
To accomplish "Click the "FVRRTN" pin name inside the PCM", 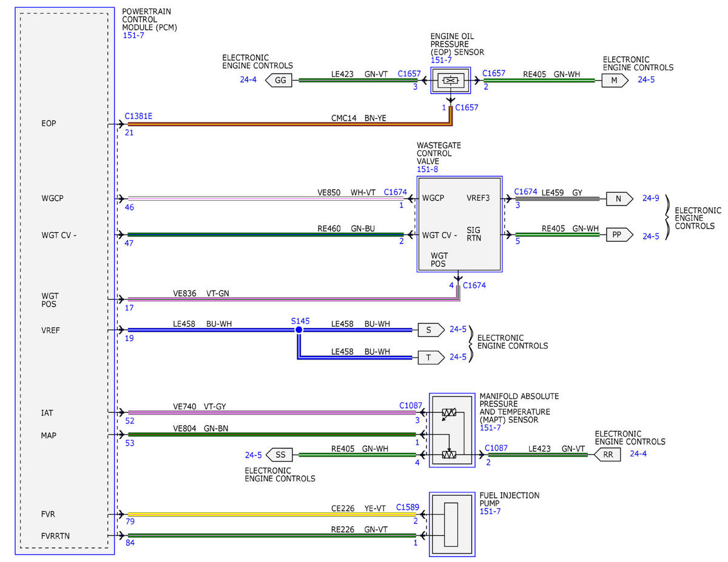I will pos(56,536).
